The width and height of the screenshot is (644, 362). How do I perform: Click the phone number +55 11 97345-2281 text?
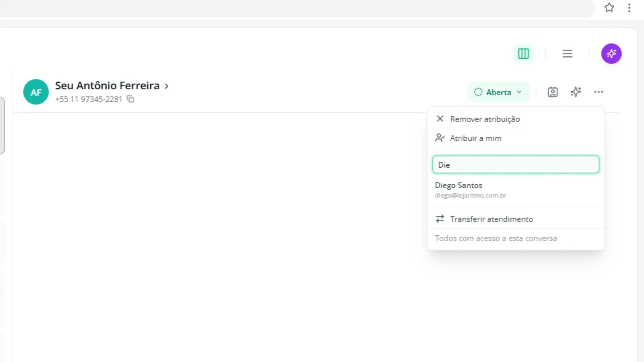point(89,99)
